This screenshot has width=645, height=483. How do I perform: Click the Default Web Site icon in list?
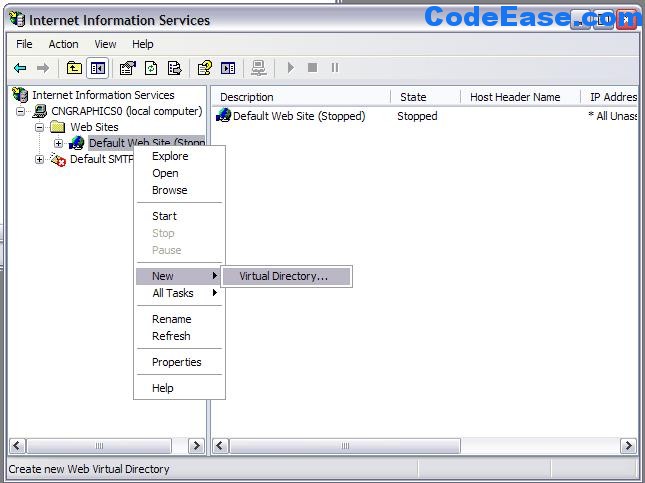pyautogui.click(x=223, y=115)
